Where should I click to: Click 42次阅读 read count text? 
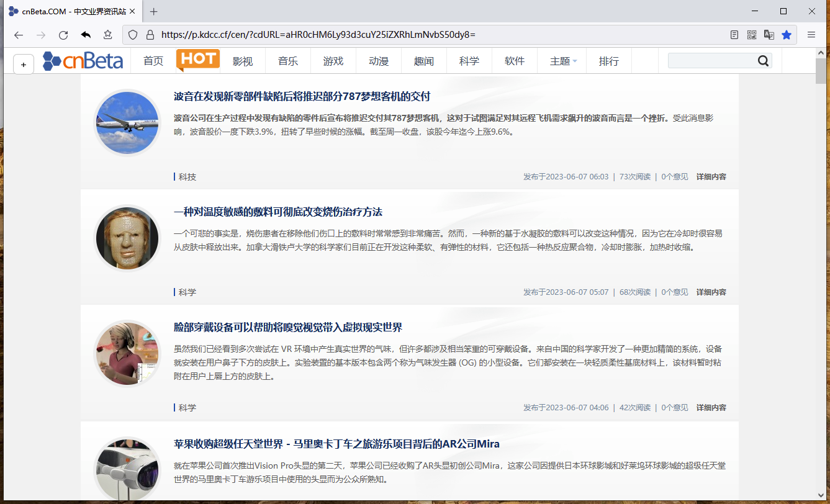coord(635,408)
